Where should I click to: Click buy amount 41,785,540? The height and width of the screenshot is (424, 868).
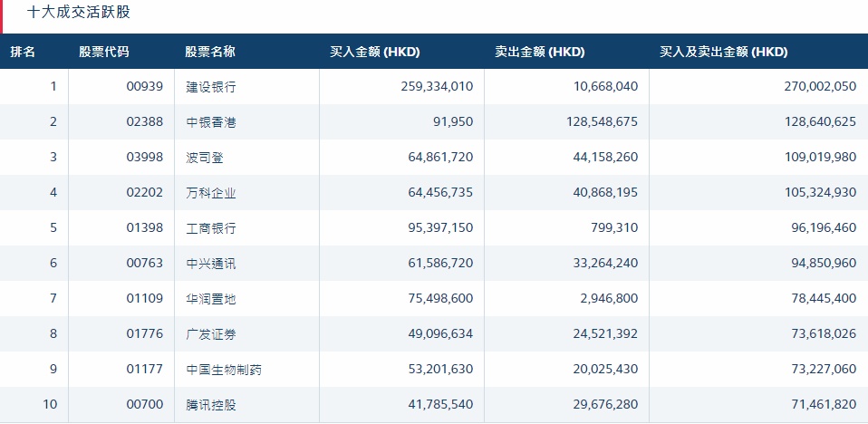click(440, 405)
